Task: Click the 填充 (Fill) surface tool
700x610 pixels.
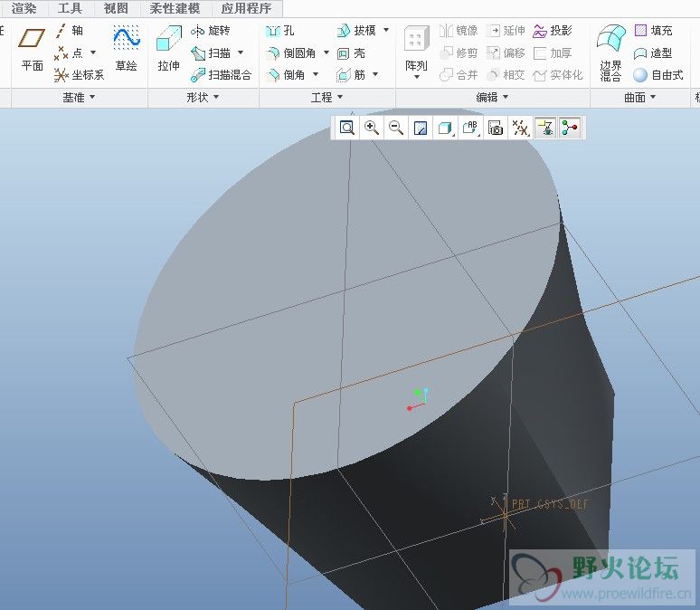Action: pos(653,31)
